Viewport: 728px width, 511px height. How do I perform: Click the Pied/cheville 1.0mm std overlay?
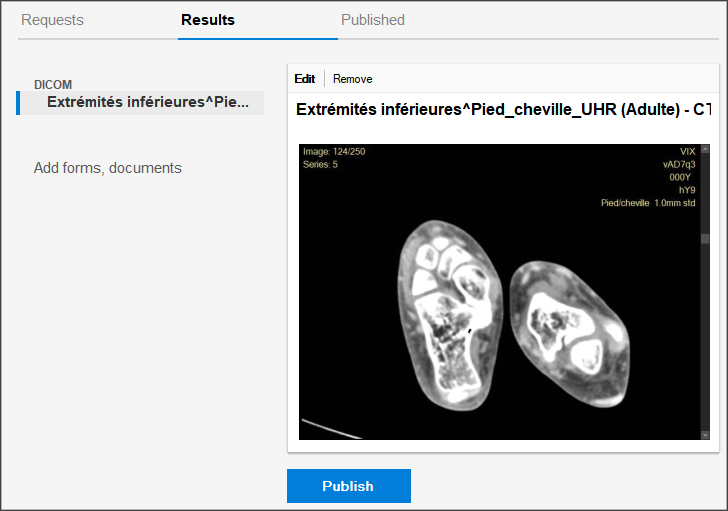(x=647, y=203)
